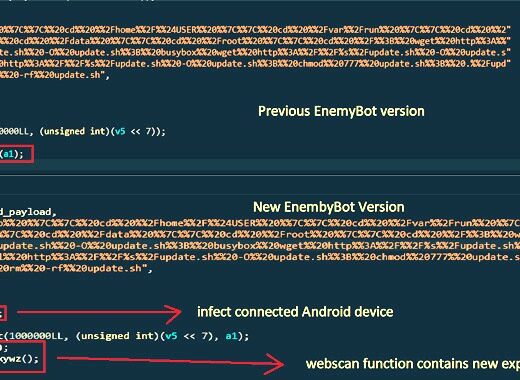520x380 pixels.
Task: Click the d_payload, code line
Action: pyautogui.click(x=28, y=212)
